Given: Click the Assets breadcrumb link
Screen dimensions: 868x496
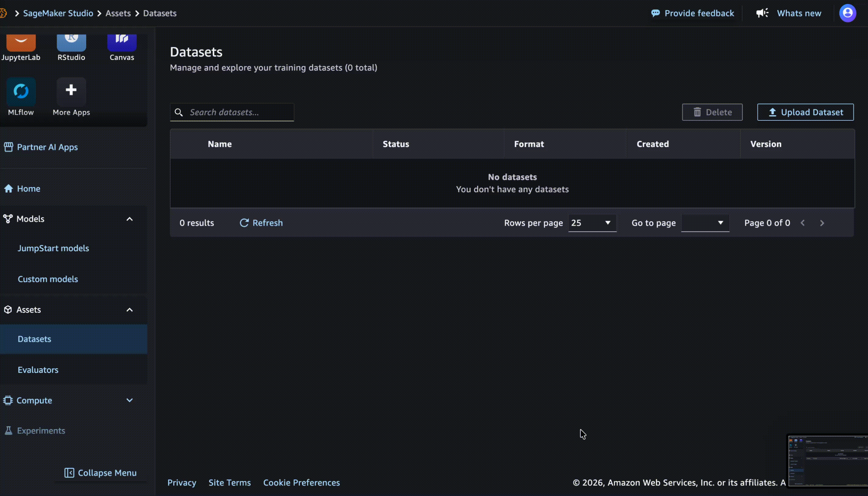Looking at the screenshot, I should [x=118, y=13].
